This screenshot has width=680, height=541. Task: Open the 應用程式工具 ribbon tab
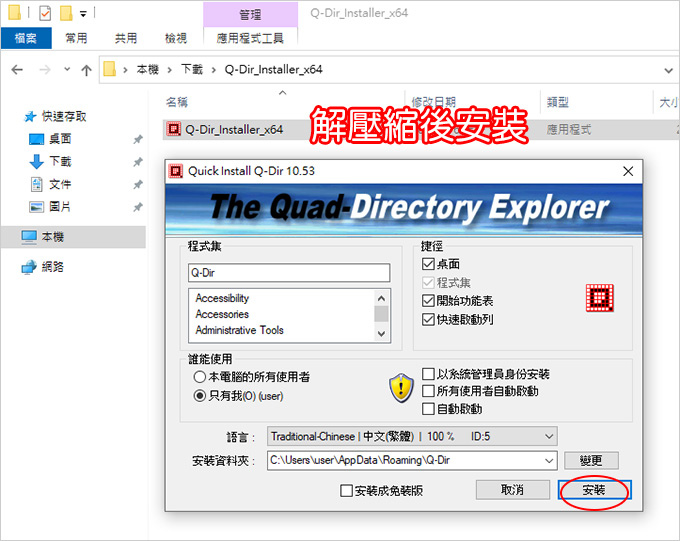coord(250,38)
